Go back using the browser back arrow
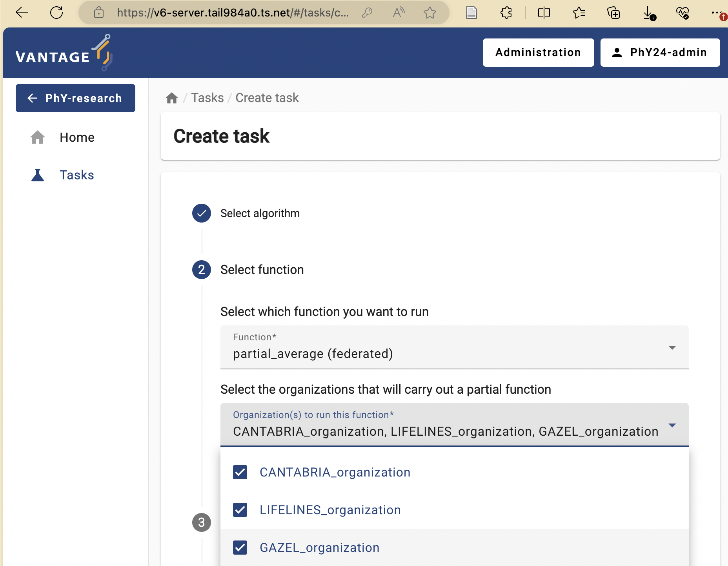The height and width of the screenshot is (566, 728). 22,13
